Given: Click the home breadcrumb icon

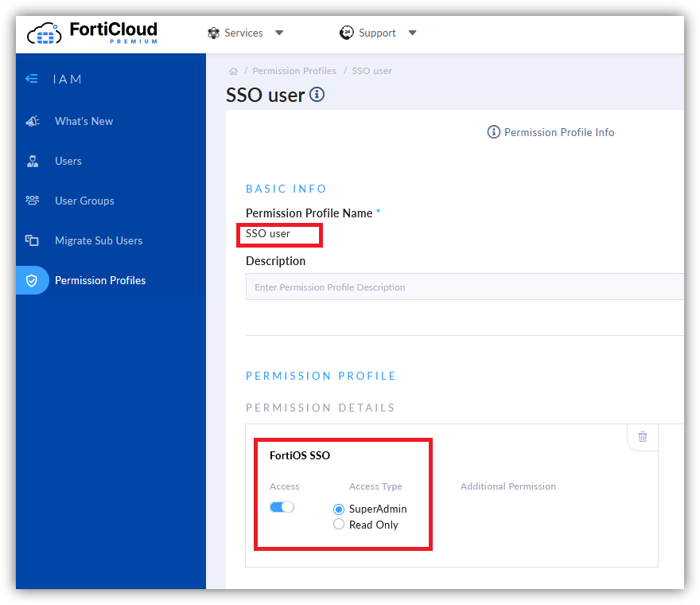Looking at the screenshot, I should tap(233, 71).
